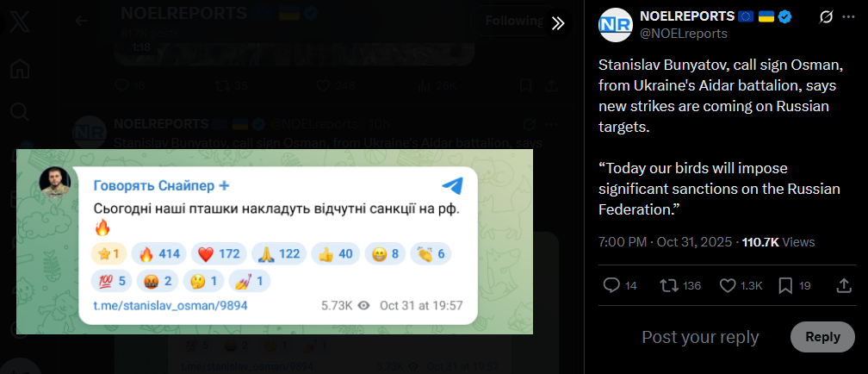
Task: Focus the Post your reply field
Action: [700, 337]
